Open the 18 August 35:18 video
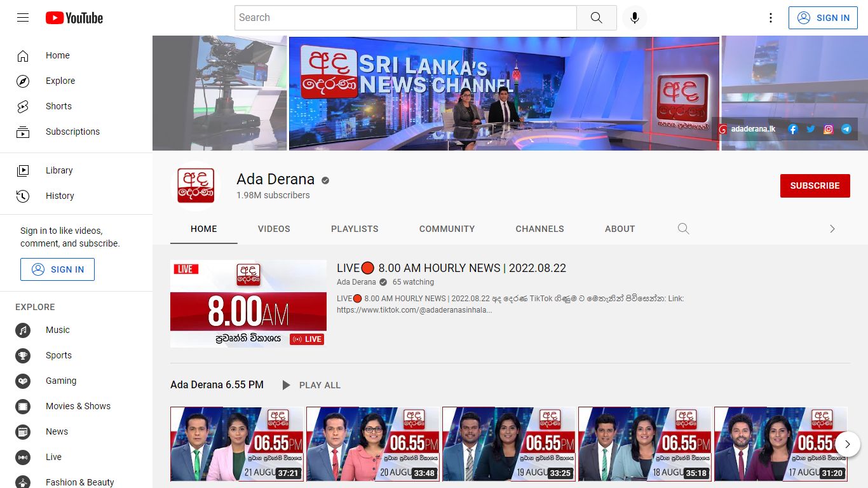This screenshot has height=488, width=868. click(645, 444)
